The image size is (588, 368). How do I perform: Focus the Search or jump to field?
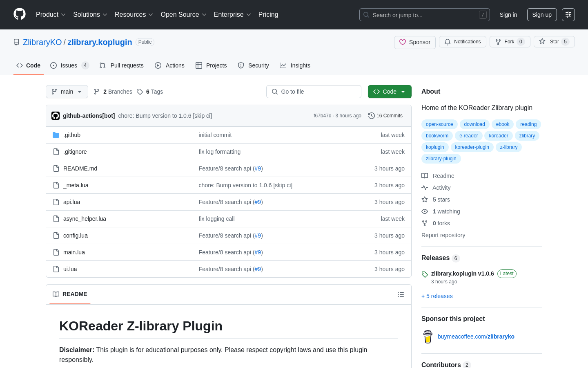(425, 15)
